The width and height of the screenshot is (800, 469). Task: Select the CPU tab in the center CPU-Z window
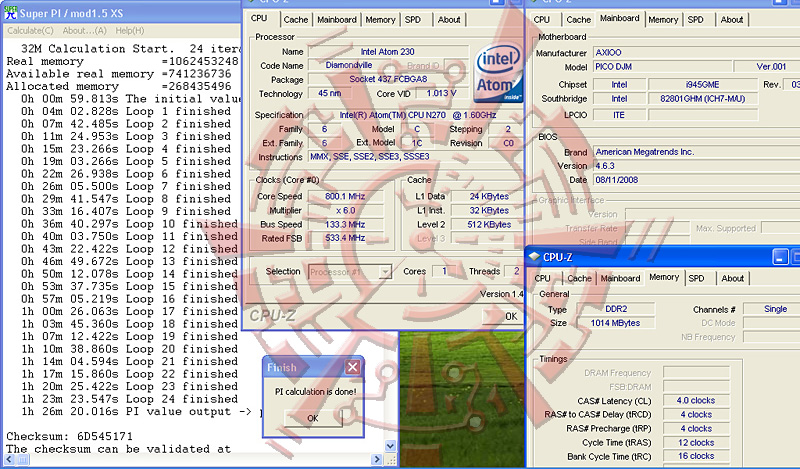pyautogui.click(x=259, y=18)
